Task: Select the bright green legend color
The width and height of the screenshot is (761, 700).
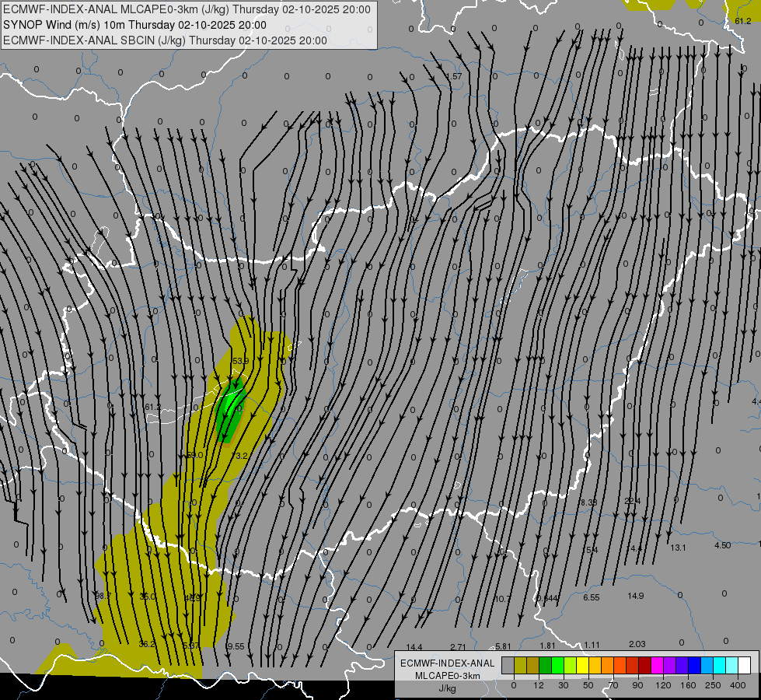Action: (x=557, y=665)
